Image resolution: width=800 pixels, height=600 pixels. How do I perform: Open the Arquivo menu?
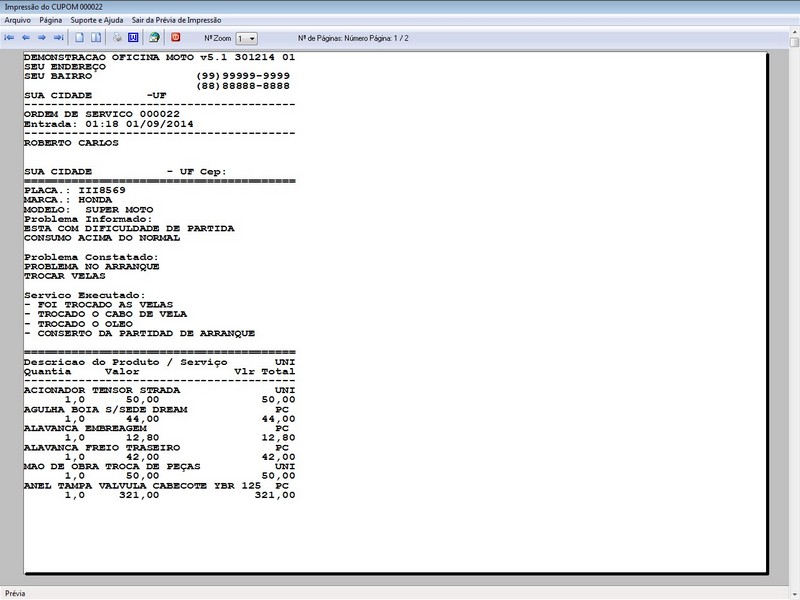click(17, 20)
